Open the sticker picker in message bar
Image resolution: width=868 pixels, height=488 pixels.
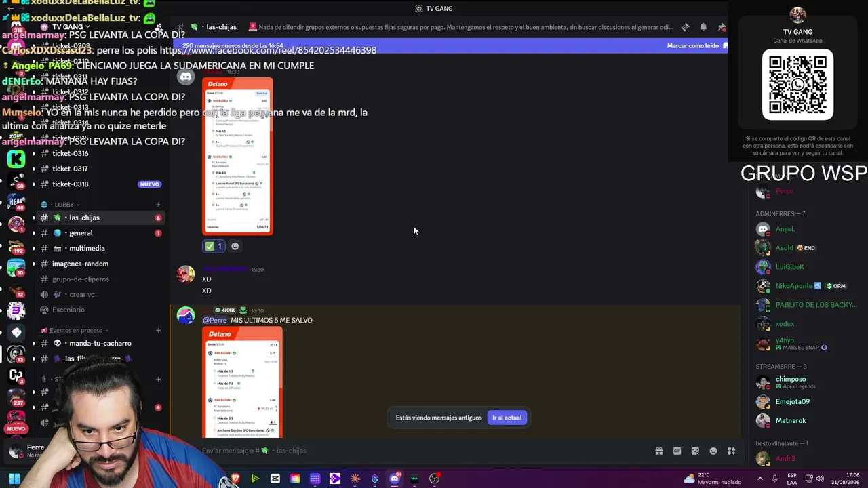(695, 451)
